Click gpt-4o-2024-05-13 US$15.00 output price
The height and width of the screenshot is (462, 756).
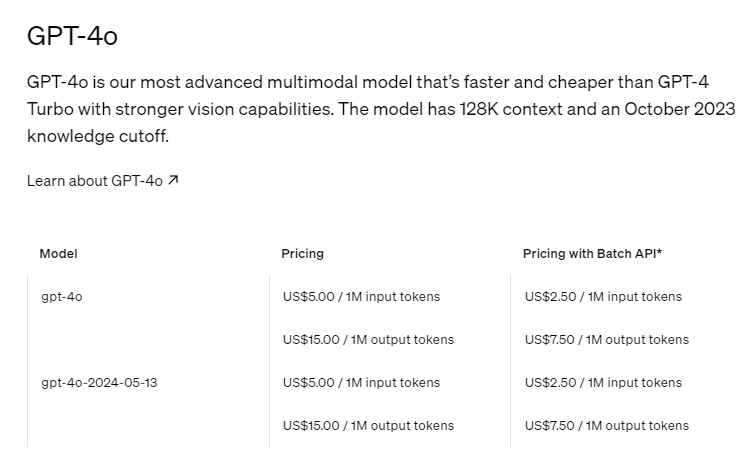tap(368, 426)
